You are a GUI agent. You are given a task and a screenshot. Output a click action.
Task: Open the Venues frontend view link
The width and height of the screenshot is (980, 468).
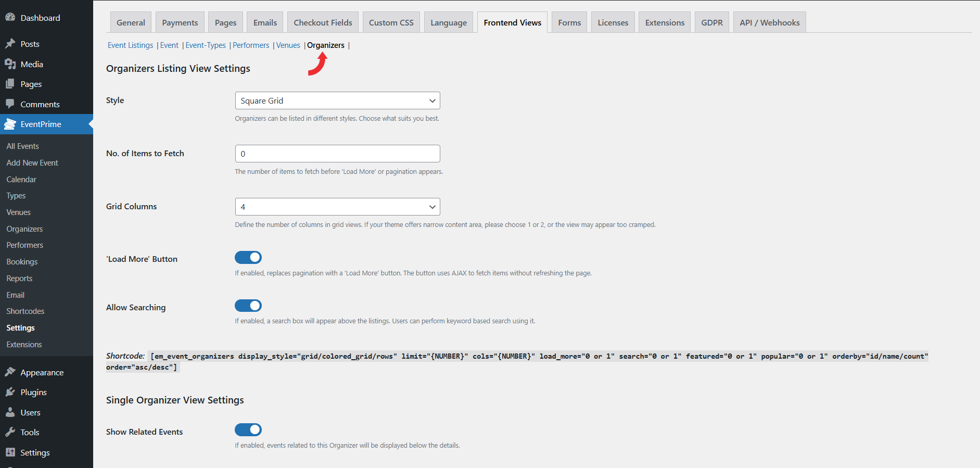(288, 45)
